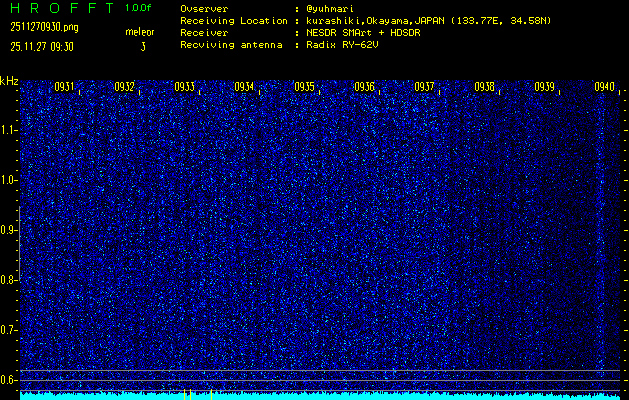Click the HROFFT title text
The height and width of the screenshot is (400, 629).
click(x=60, y=8)
